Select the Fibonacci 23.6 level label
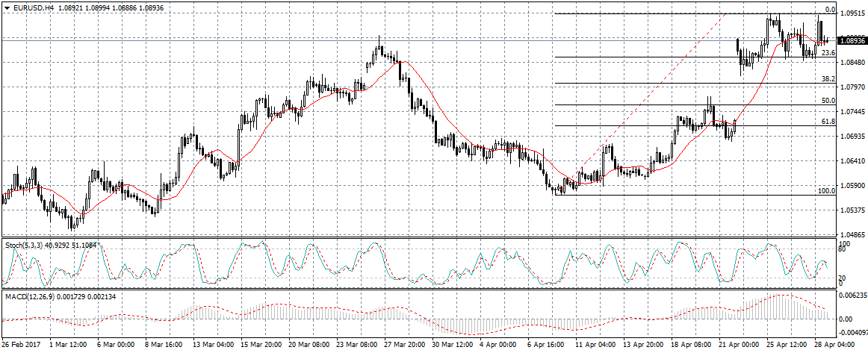The height and width of the screenshot is (353, 868). 828,53
